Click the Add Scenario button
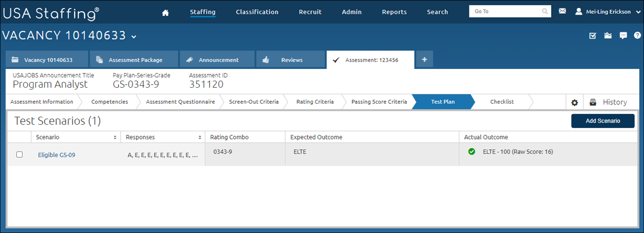Viewport: 644px width, 233px height. (603, 121)
